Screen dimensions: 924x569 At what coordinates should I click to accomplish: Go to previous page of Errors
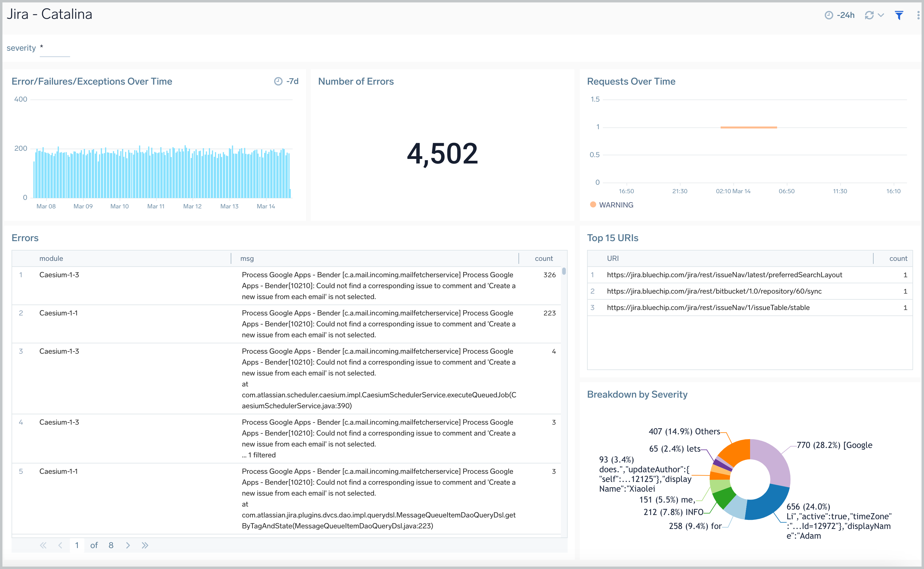tap(60, 545)
